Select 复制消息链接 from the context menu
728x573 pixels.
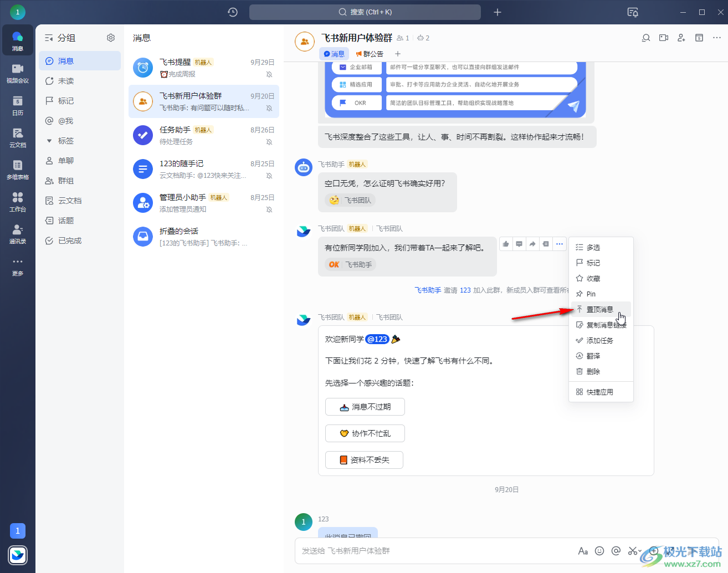[x=601, y=325]
